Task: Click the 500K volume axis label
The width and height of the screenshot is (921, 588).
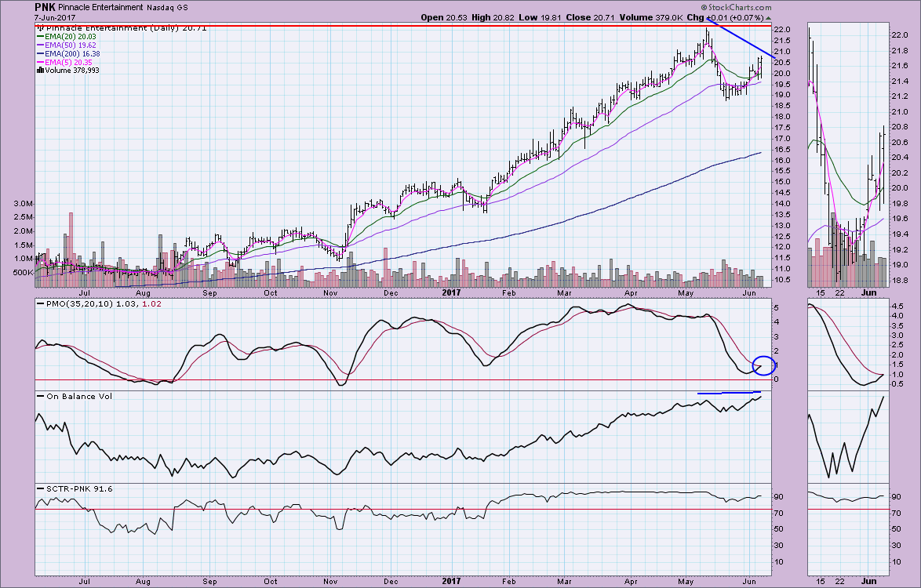Action: 23,272
